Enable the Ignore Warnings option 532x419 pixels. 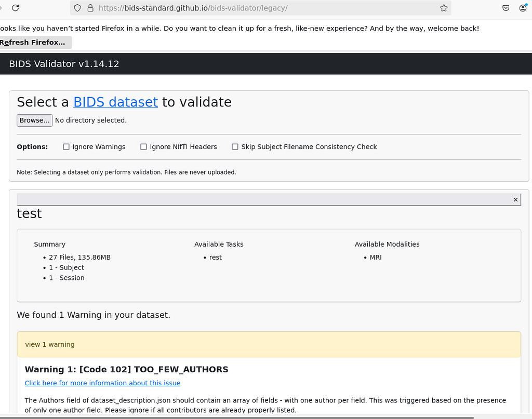point(66,146)
